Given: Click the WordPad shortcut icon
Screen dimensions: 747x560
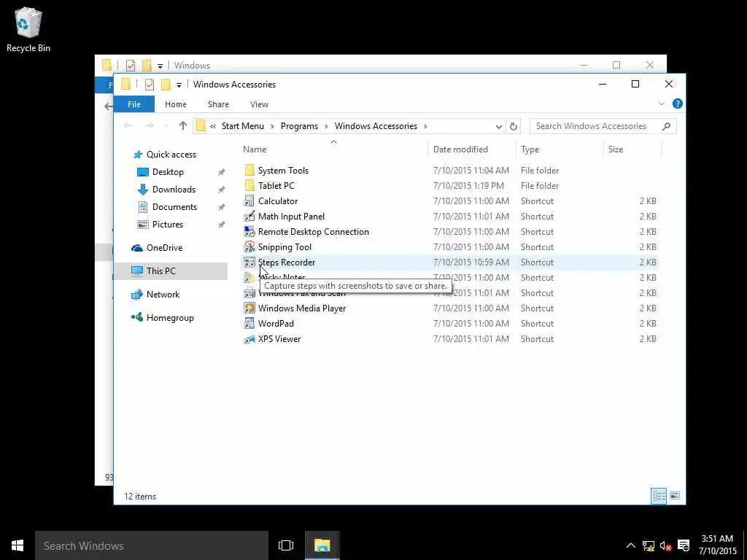Looking at the screenshot, I should tap(249, 323).
